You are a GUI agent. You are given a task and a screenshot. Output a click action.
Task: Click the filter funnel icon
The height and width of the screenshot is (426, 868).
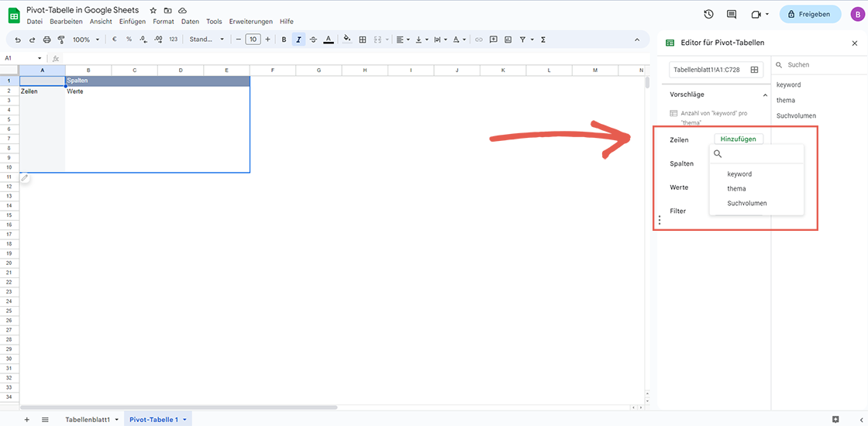[522, 40]
